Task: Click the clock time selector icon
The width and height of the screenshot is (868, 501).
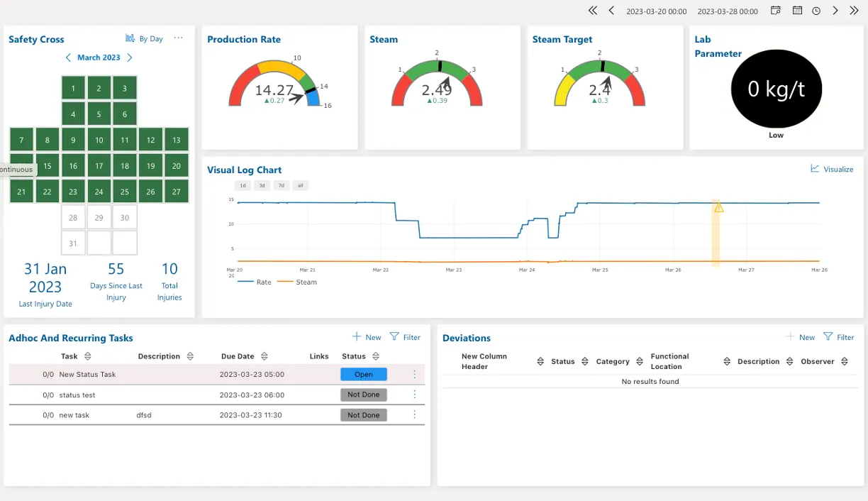Action: 816,11
